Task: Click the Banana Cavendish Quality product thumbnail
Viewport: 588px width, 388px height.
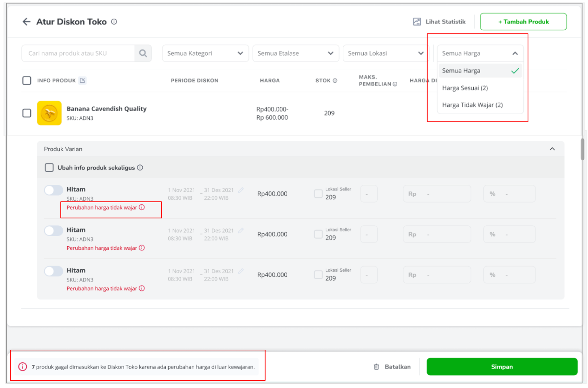Action: point(49,113)
